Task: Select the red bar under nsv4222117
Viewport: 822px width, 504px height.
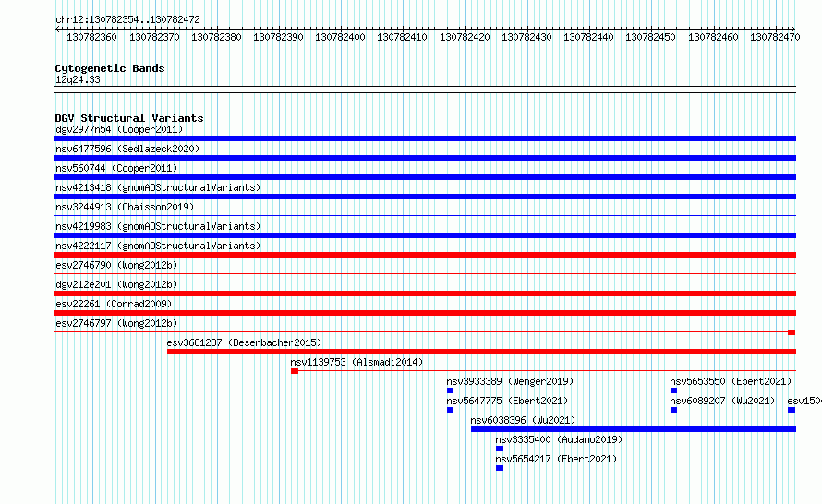Action: tap(425, 255)
